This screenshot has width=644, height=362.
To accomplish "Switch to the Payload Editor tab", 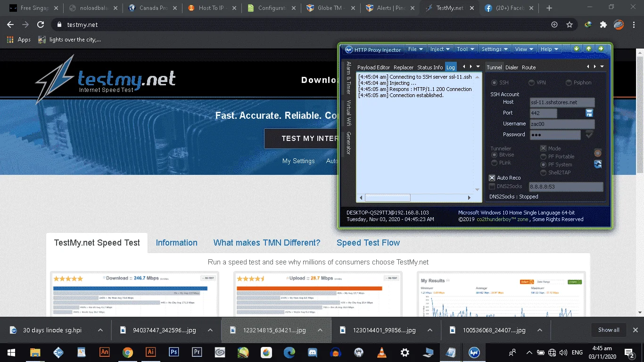I will tap(374, 67).
